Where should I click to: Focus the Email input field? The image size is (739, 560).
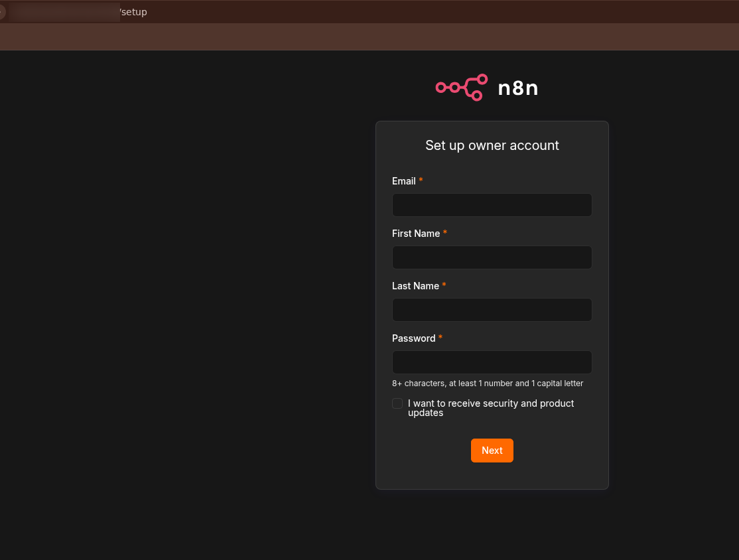click(492, 205)
